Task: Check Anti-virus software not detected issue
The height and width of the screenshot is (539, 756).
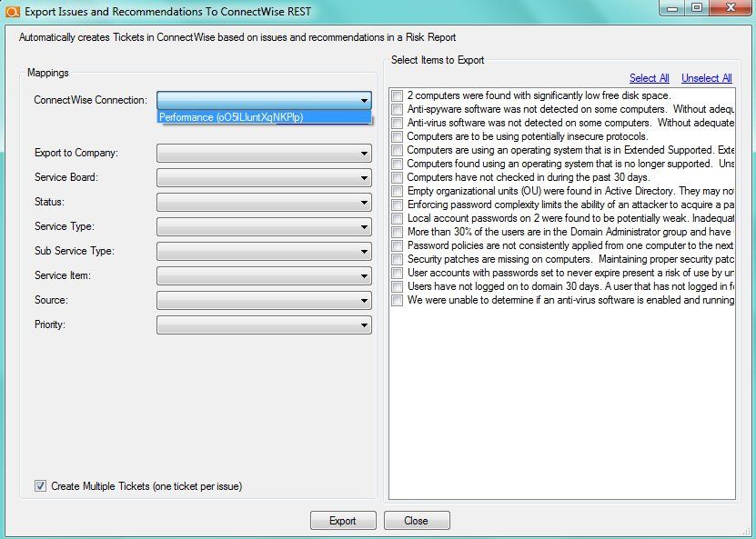Action: click(x=397, y=123)
